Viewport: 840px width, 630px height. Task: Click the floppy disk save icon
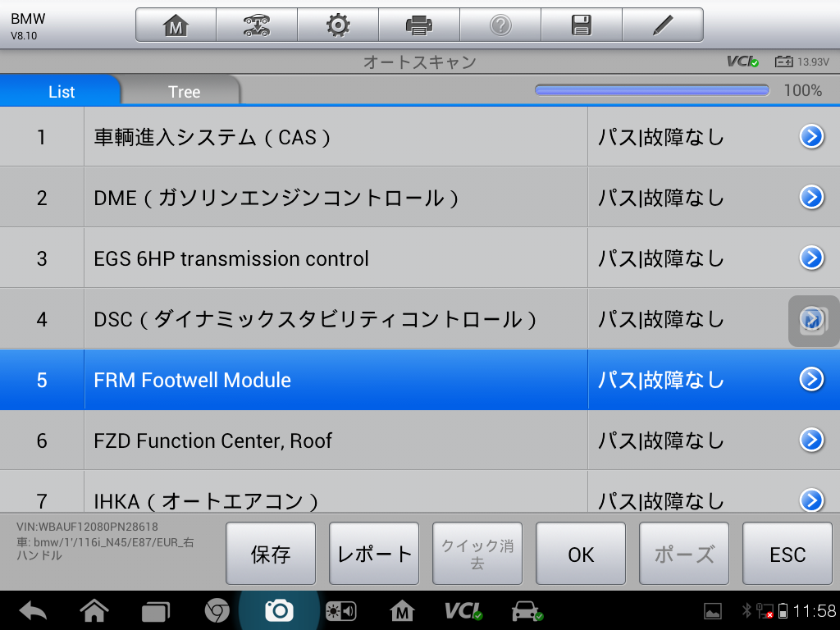pos(582,25)
